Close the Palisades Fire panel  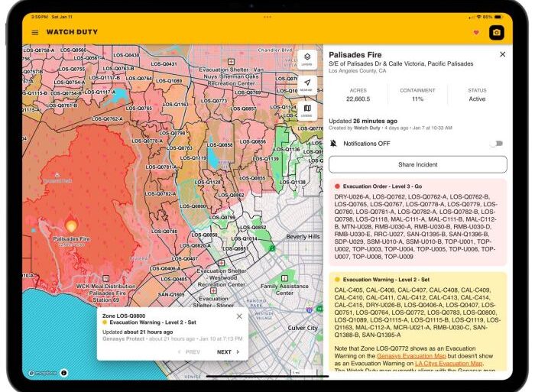(503, 54)
